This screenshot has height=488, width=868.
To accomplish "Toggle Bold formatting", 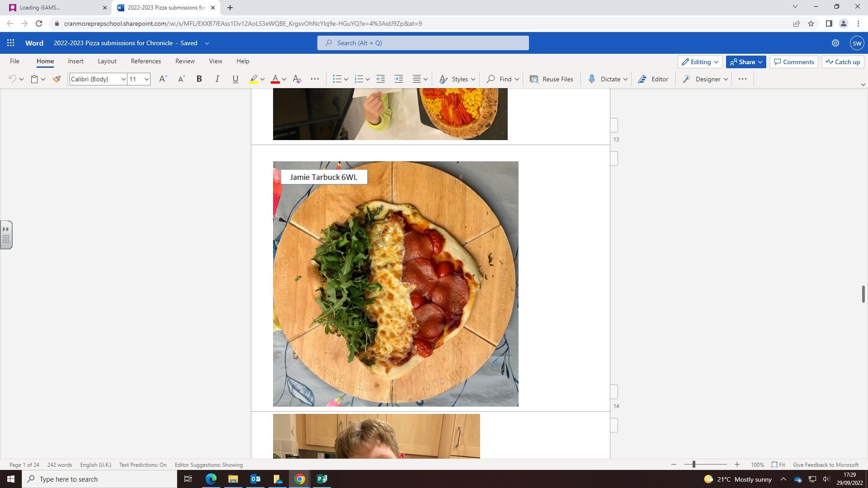I will pos(199,79).
